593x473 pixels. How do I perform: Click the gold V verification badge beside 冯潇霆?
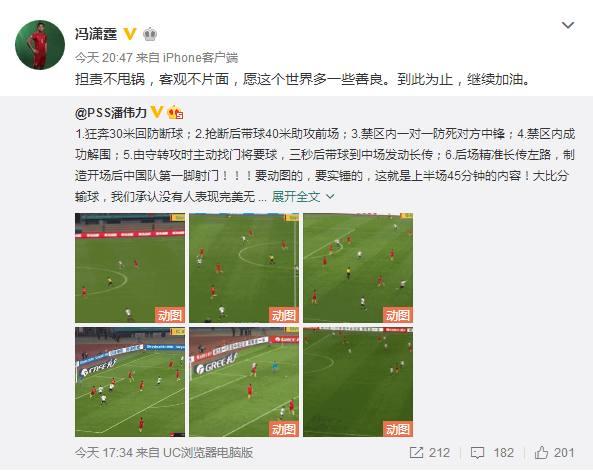pyautogui.click(x=130, y=34)
